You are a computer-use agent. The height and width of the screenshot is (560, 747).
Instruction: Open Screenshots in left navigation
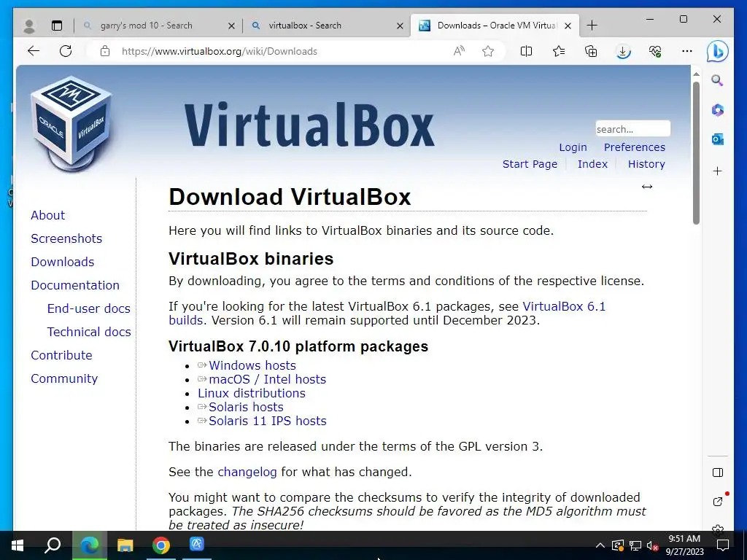(66, 238)
